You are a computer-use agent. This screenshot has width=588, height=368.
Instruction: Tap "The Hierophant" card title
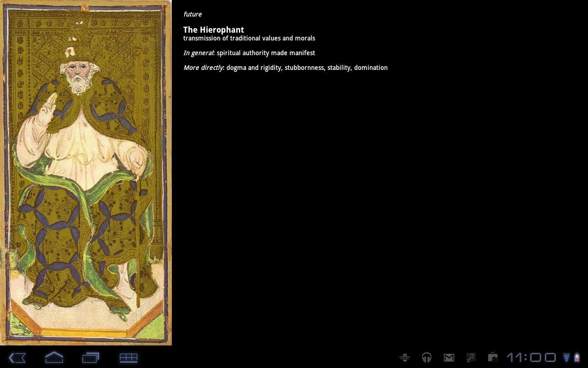click(x=214, y=30)
